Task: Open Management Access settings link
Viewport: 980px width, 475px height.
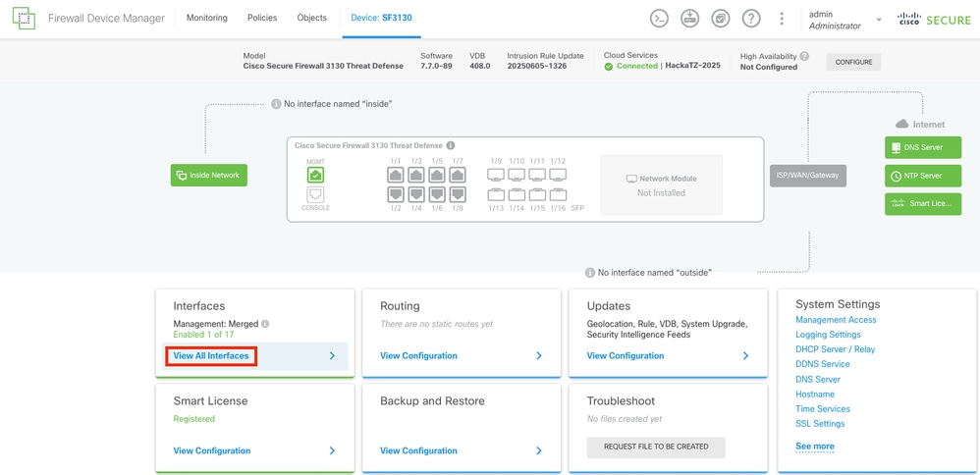Action: coord(837,320)
